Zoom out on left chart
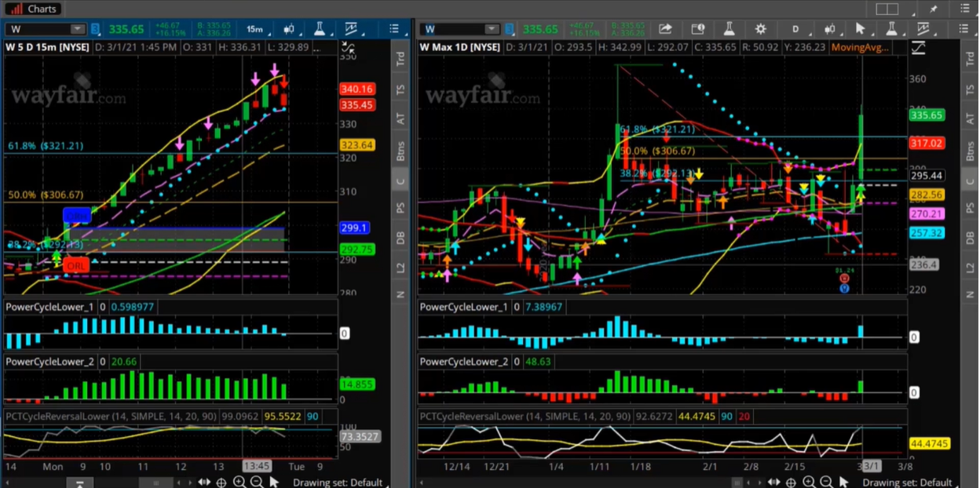This screenshot has width=980, height=488. (x=256, y=483)
